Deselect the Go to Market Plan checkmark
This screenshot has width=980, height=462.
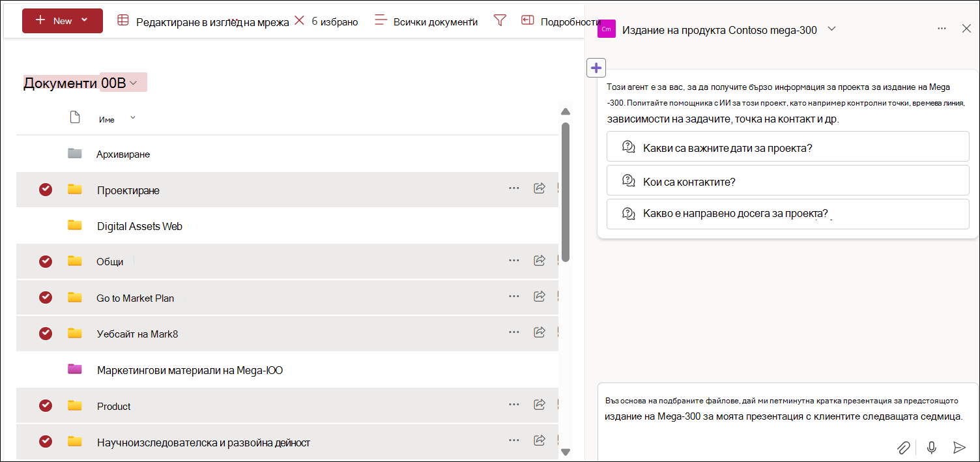coord(46,297)
